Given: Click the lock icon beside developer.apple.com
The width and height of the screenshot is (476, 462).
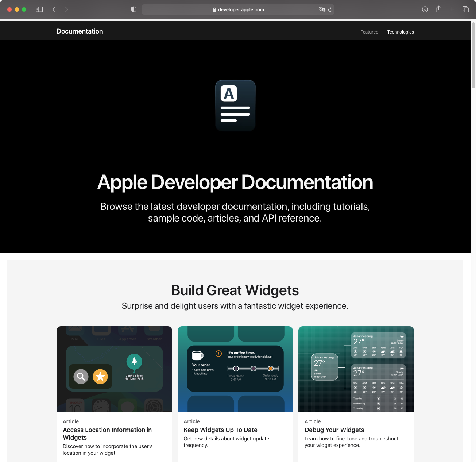Looking at the screenshot, I should pyautogui.click(x=214, y=10).
